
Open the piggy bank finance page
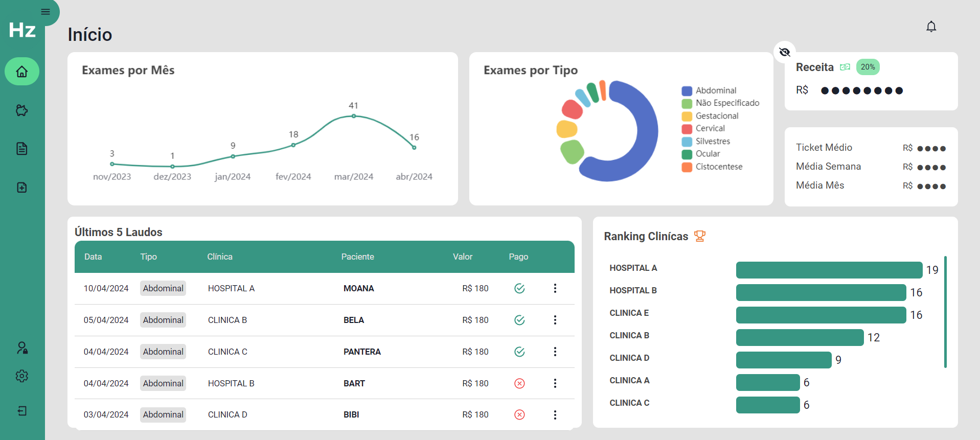tap(22, 110)
